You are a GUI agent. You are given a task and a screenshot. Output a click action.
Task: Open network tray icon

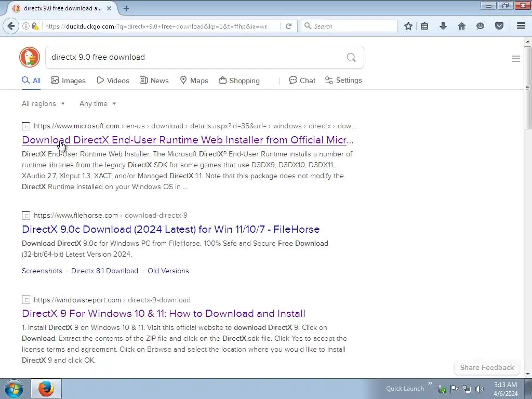click(467, 389)
